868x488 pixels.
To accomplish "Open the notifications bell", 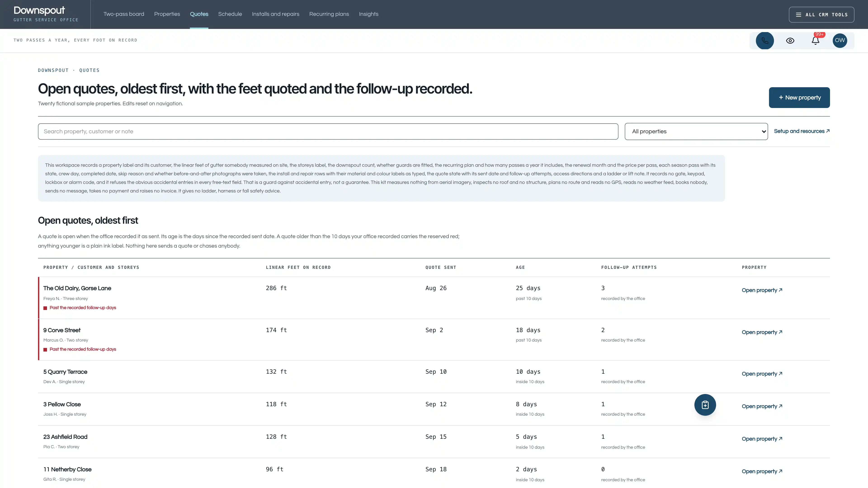I will pyautogui.click(x=815, y=41).
